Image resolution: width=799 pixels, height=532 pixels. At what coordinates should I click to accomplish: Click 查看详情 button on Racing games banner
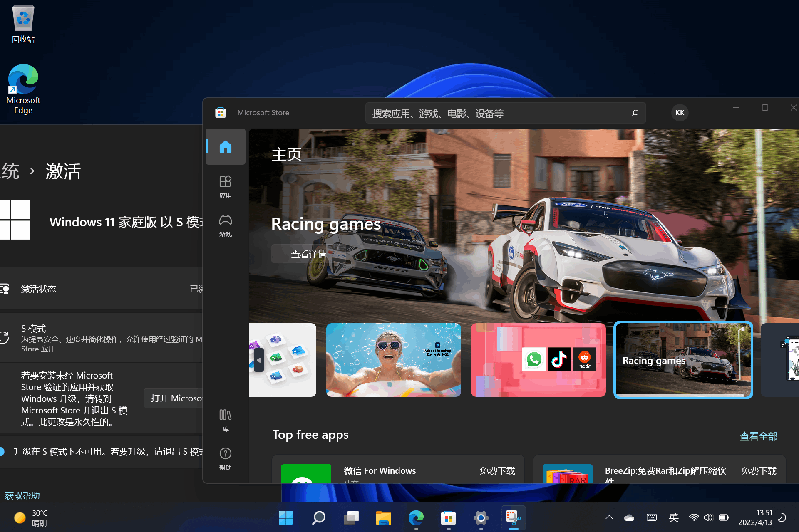click(x=308, y=254)
